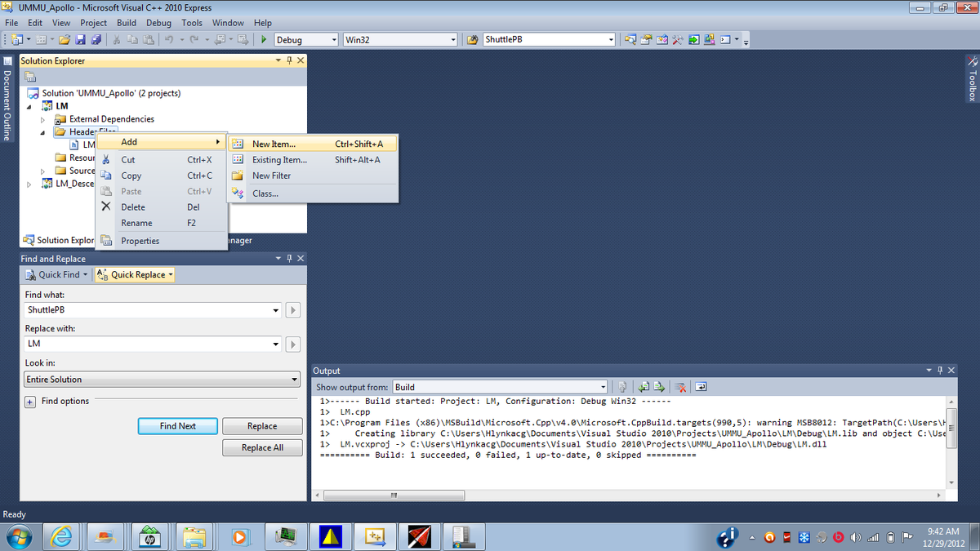Open the Build menu in menu bar
The width and height of the screenshot is (980, 551).
[127, 23]
